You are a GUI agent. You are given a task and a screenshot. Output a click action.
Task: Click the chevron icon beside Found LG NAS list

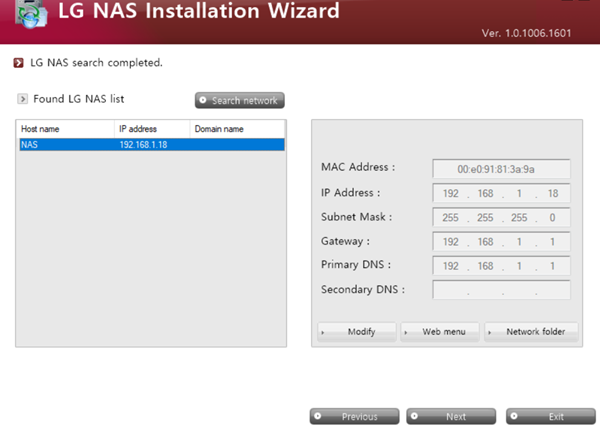coord(23,99)
